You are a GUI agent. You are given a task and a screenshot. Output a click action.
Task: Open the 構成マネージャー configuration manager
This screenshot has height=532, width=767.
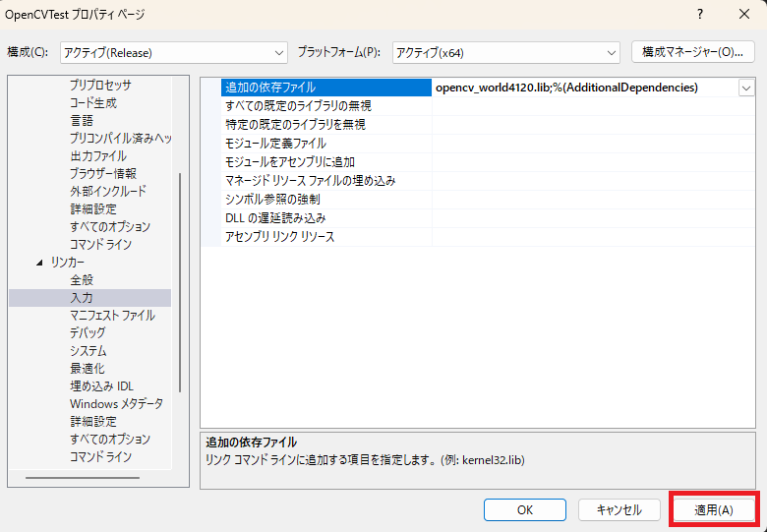(x=692, y=51)
